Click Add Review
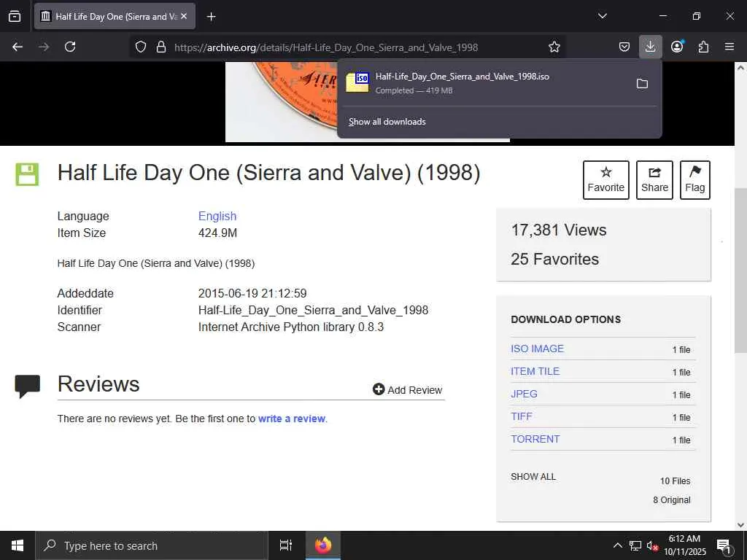This screenshot has width=747, height=560. [x=407, y=390]
